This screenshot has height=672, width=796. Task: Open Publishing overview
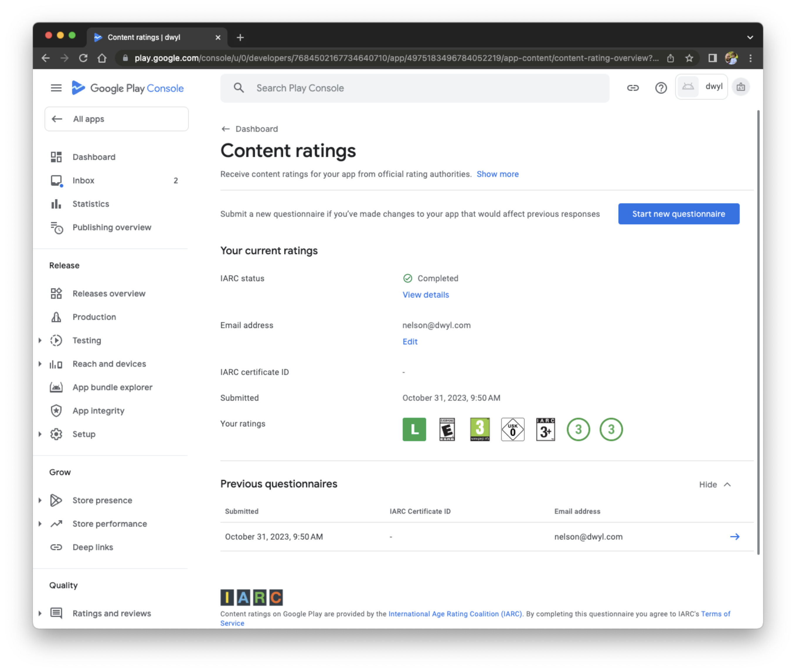tap(112, 227)
